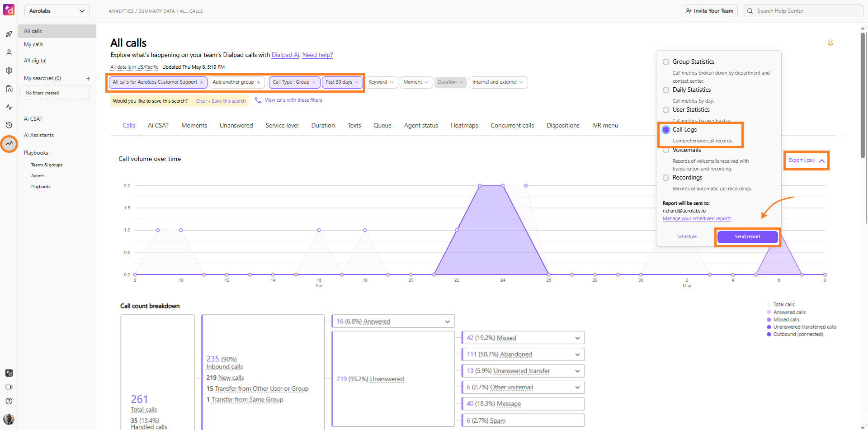868x430 pixels.
Task: Open the coaching playbook icon in the sidebar
Action: (9, 89)
